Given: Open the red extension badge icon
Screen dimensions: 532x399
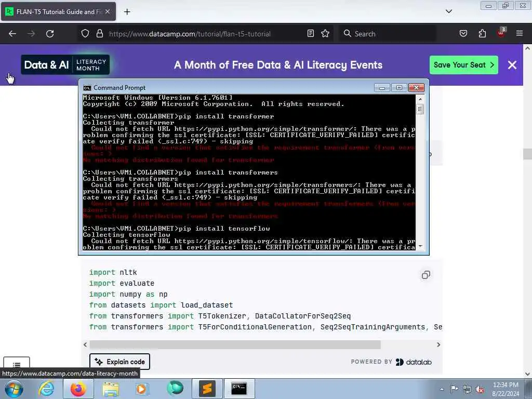Looking at the screenshot, I should coord(501,33).
